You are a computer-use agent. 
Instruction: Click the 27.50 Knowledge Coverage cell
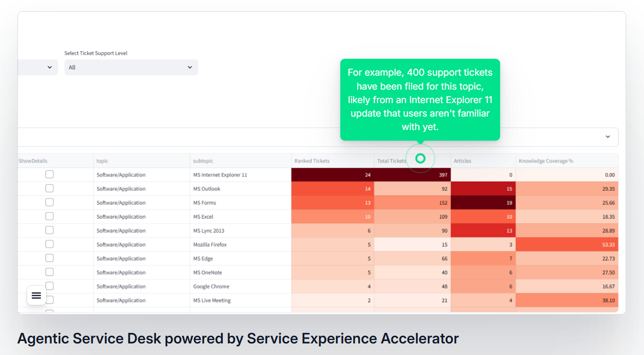coord(567,273)
